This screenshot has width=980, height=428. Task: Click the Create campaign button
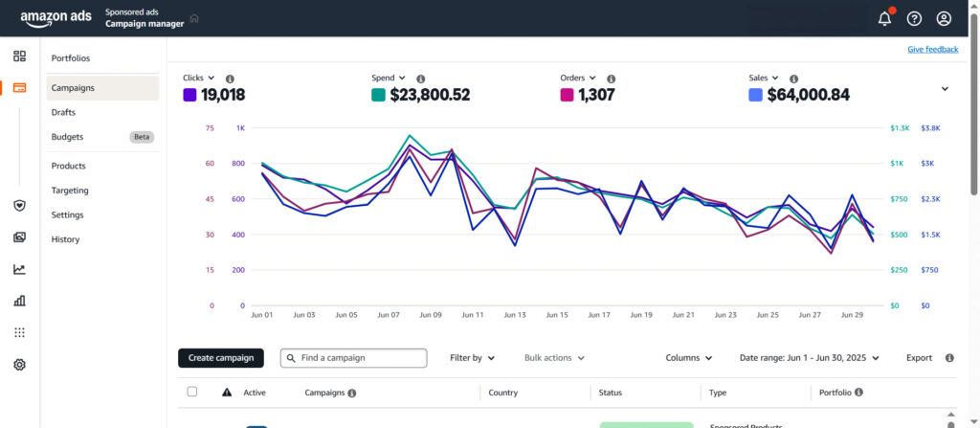[221, 358]
